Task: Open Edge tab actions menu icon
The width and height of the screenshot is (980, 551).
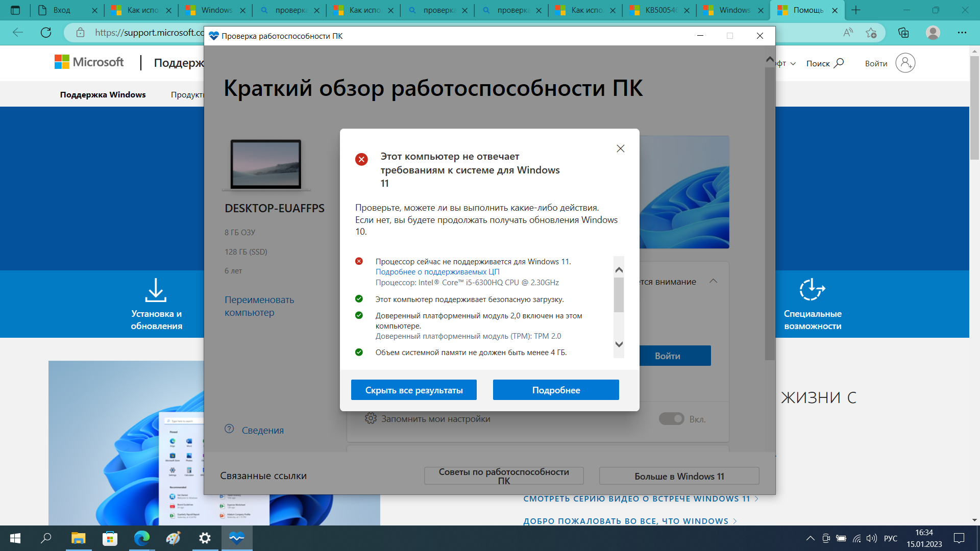Action: (x=15, y=10)
